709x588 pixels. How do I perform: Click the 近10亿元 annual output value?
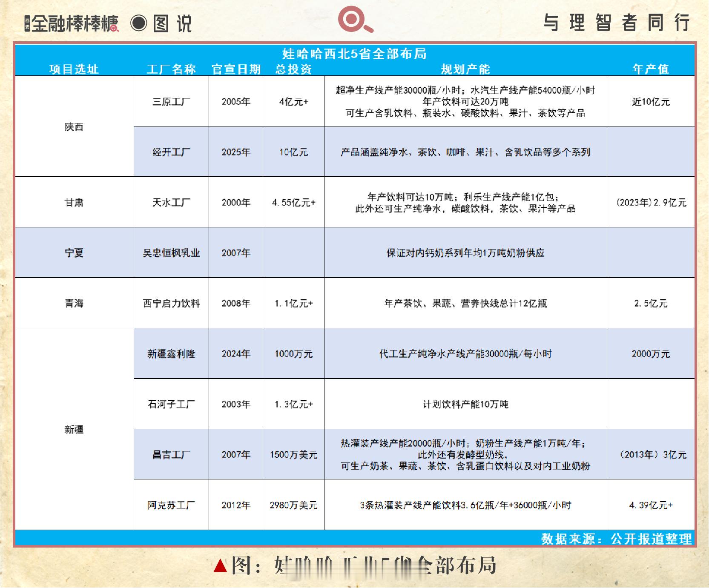pos(651,102)
